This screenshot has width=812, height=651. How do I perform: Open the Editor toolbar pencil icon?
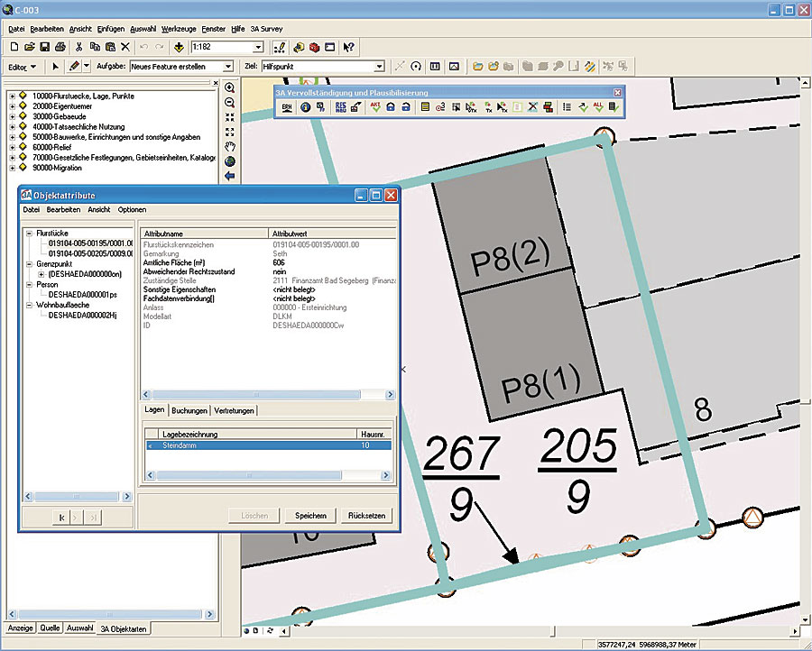point(280,47)
